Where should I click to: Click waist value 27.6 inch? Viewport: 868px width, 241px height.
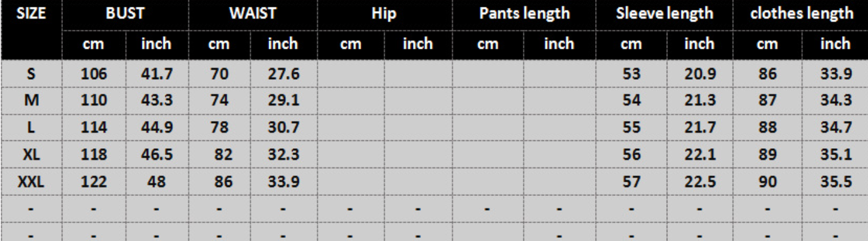pyautogui.click(x=283, y=75)
